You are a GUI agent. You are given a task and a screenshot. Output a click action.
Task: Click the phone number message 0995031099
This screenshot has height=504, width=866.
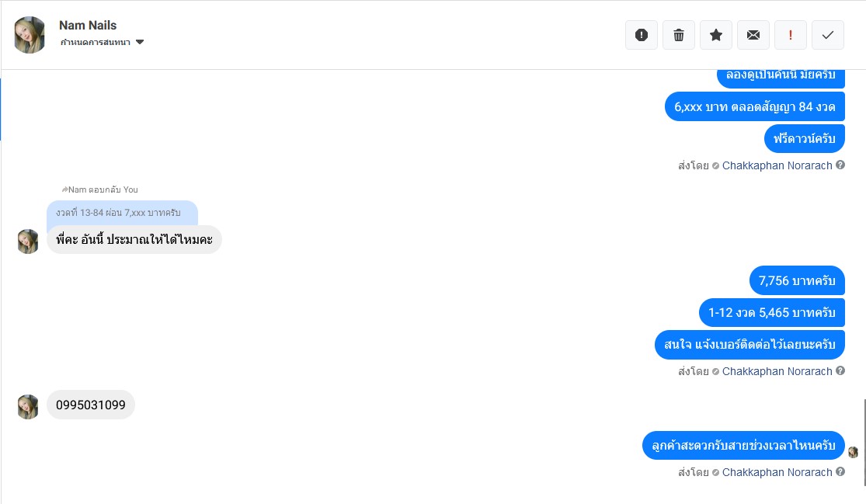tap(91, 405)
